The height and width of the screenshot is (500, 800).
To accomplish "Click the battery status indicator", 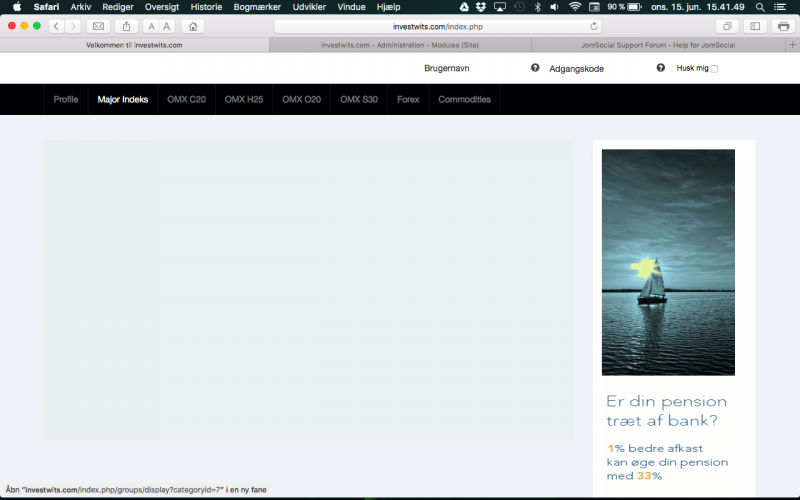I will (x=624, y=7).
